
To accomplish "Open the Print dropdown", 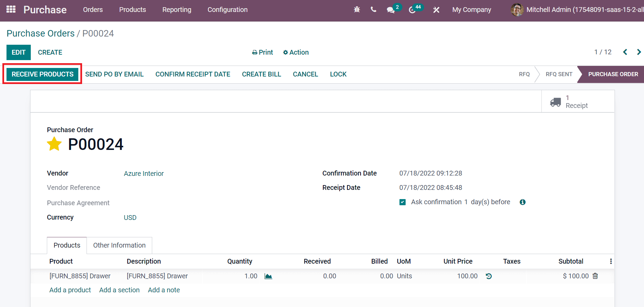I will (262, 52).
